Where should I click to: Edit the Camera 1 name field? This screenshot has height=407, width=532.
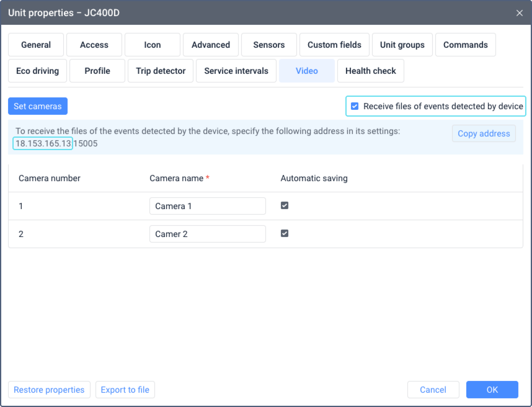(x=207, y=206)
